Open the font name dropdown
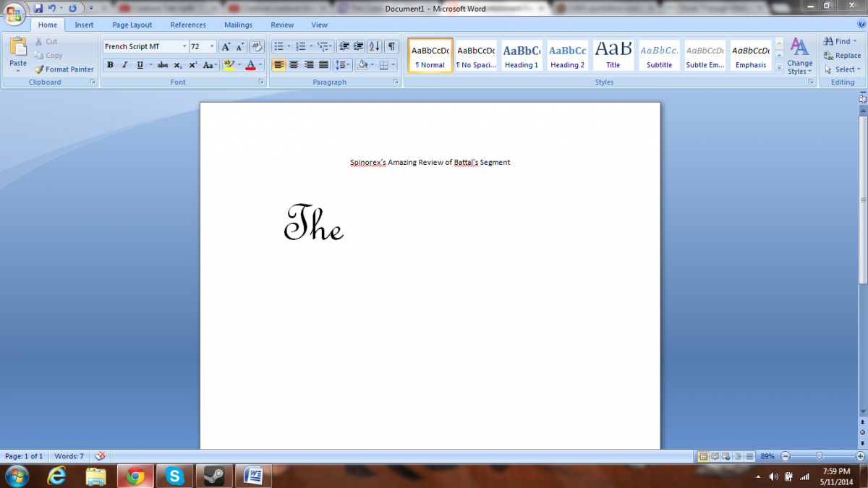The image size is (868, 488). pos(183,46)
